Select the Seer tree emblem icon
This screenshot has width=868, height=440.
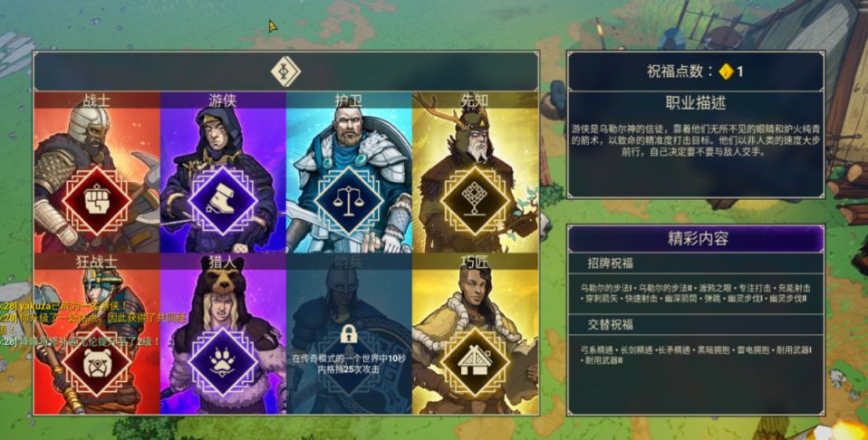click(475, 202)
